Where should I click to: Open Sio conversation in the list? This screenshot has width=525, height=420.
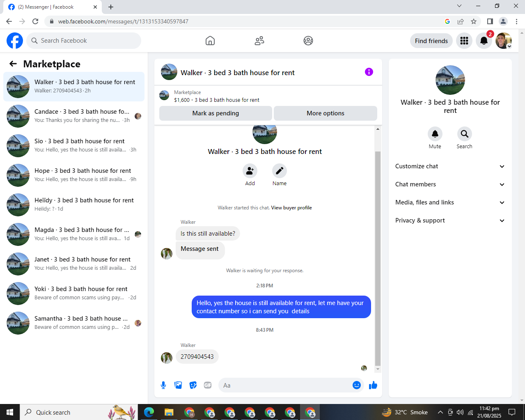tap(74, 146)
